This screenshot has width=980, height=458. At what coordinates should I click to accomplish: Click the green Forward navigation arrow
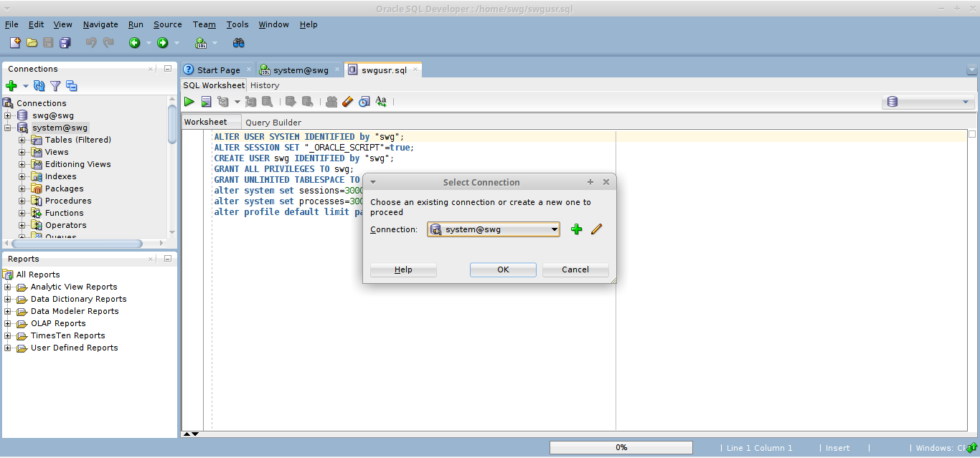tap(163, 43)
